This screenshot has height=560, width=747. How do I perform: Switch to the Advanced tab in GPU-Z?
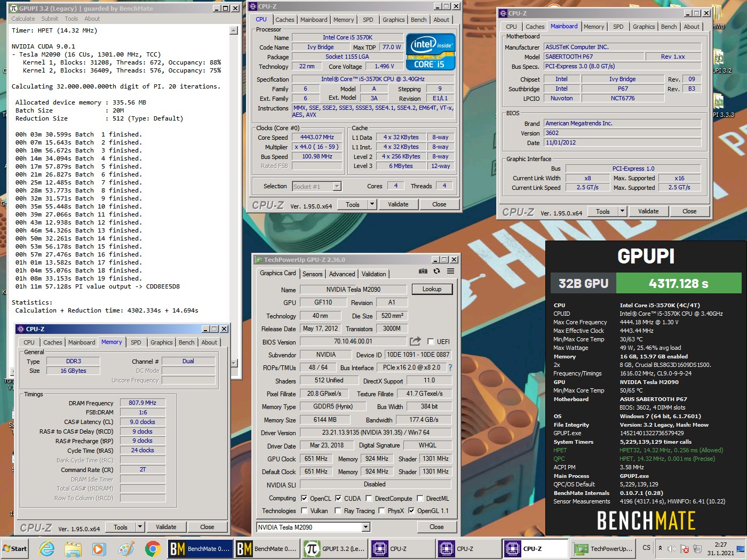[342, 274]
